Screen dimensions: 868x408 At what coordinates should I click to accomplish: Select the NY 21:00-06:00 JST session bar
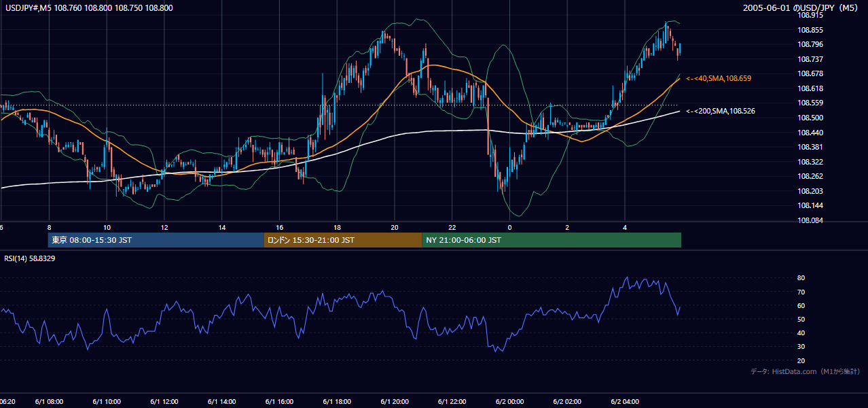551,240
